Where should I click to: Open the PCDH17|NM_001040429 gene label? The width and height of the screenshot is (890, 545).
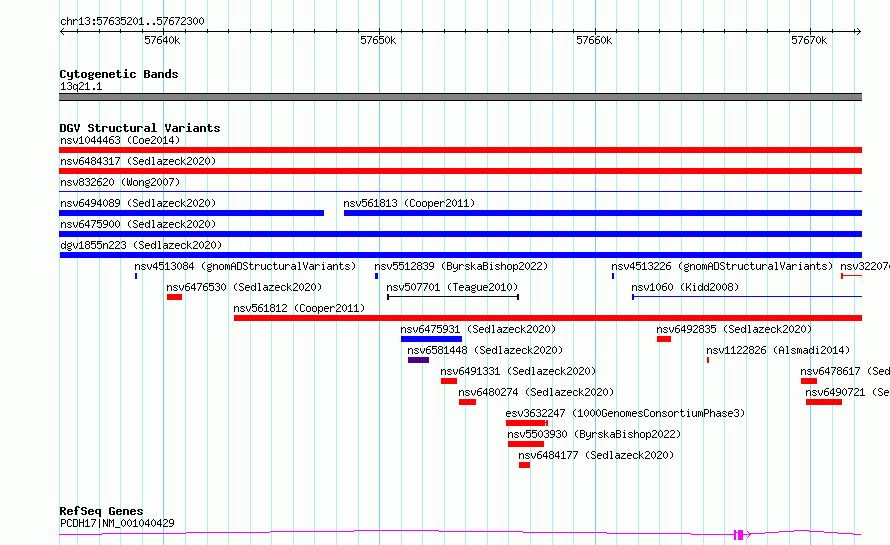[x=117, y=523]
